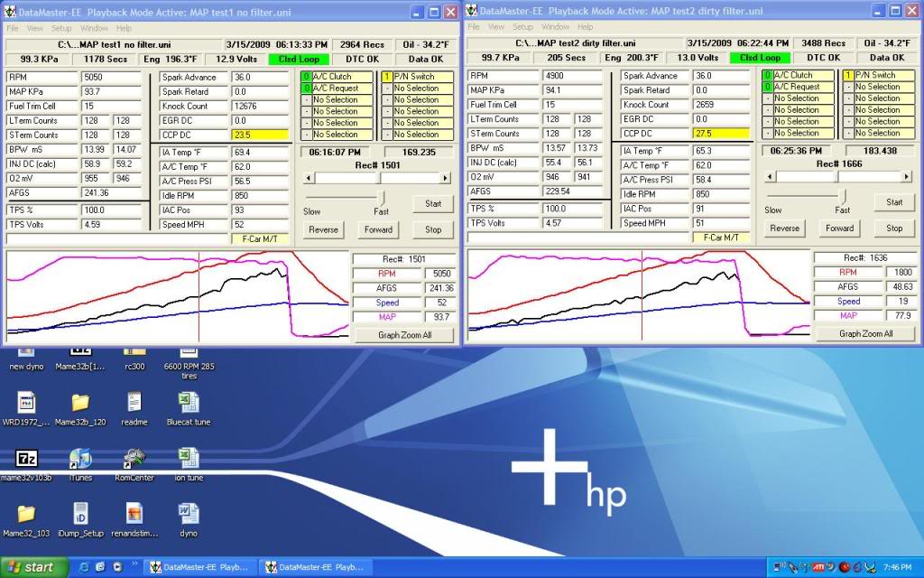This screenshot has height=578, width=924.
Task: Click record position scrollbar thumb, no filter window
Action: (377, 178)
